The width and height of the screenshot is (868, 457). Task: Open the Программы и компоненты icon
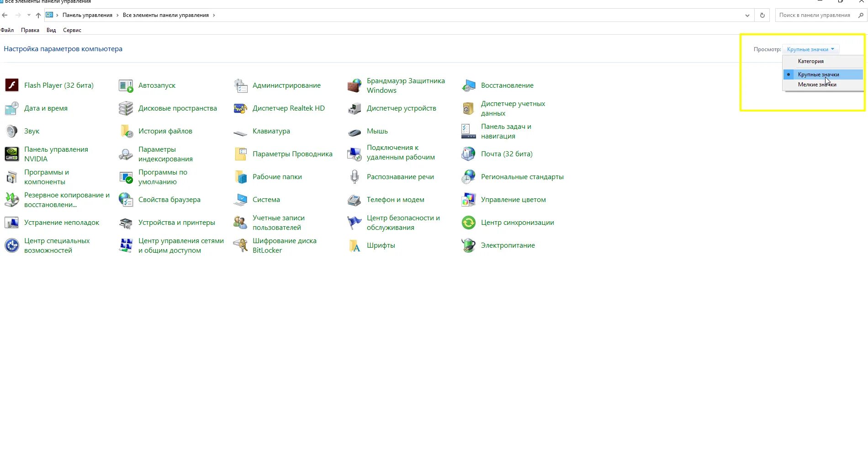pyautogui.click(x=11, y=177)
